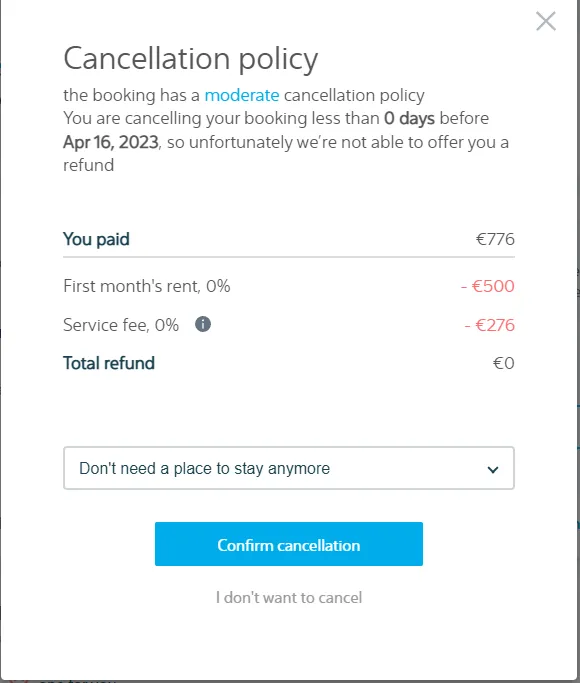Click the €0 total refund amount

pos(503,363)
